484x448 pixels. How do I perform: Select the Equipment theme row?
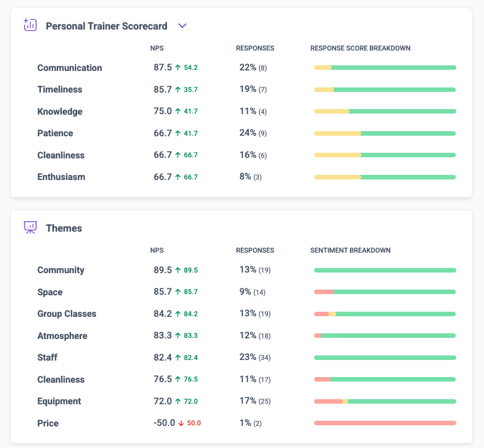tap(241, 401)
